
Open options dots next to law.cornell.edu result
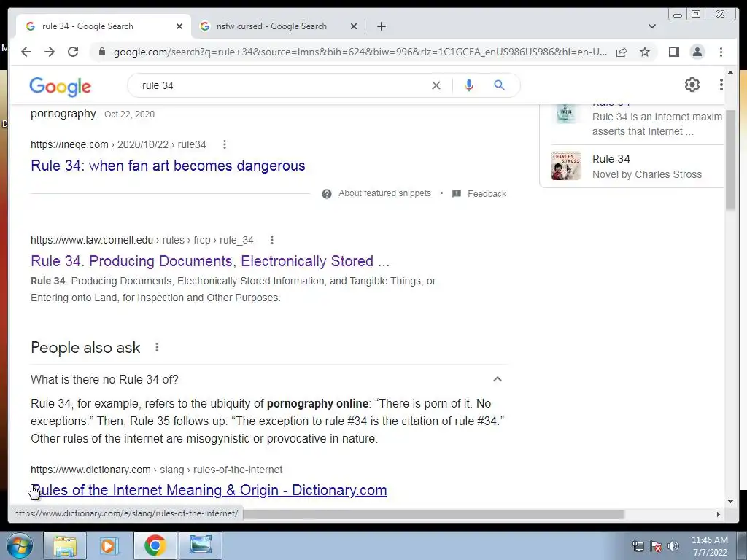[x=271, y=240]
